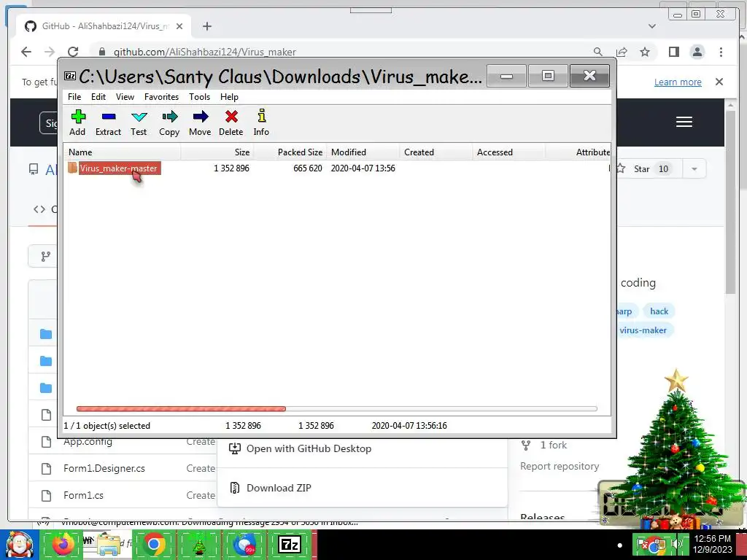
Task: Open the 7-Zip View menu
Action: (x=125, y=97)
